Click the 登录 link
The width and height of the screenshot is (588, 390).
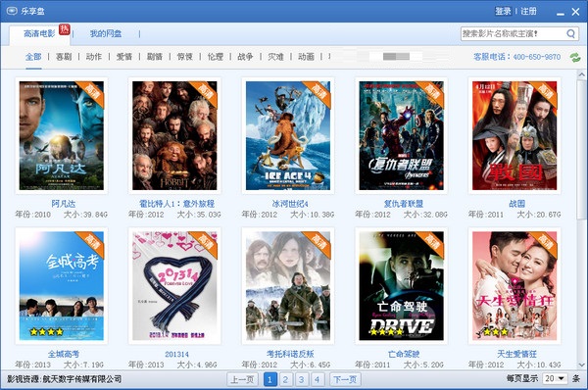point(504,11)
